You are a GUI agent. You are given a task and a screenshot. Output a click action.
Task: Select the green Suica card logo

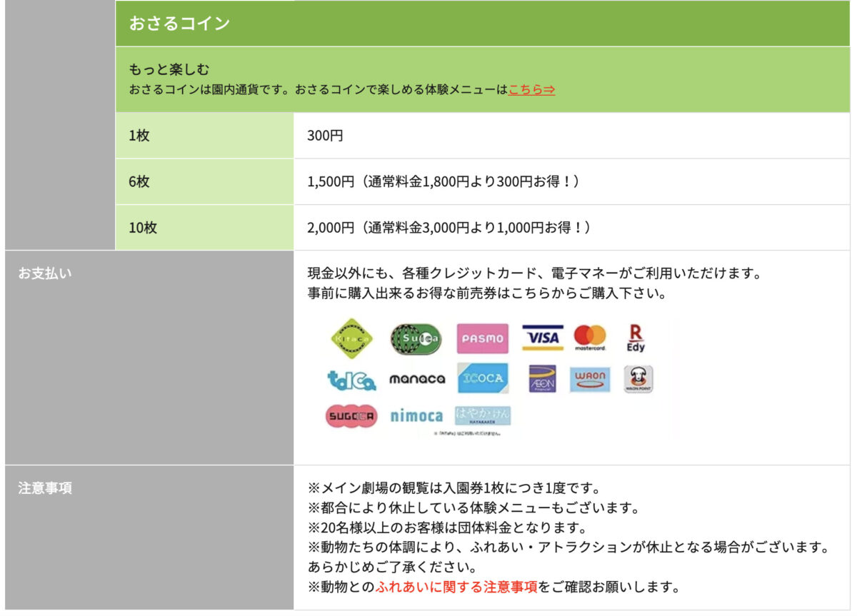tap(415, 339)
